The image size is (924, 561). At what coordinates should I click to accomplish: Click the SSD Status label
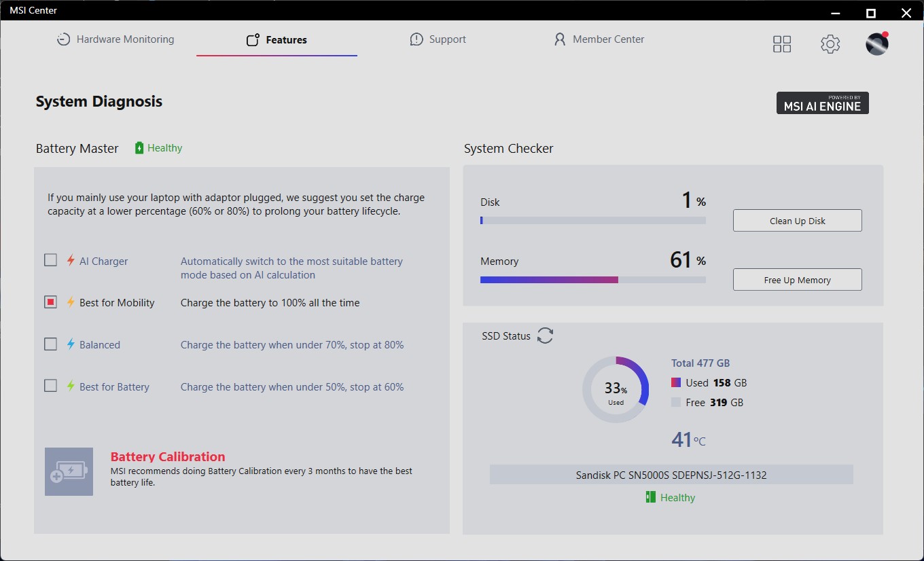click(506, 336)
